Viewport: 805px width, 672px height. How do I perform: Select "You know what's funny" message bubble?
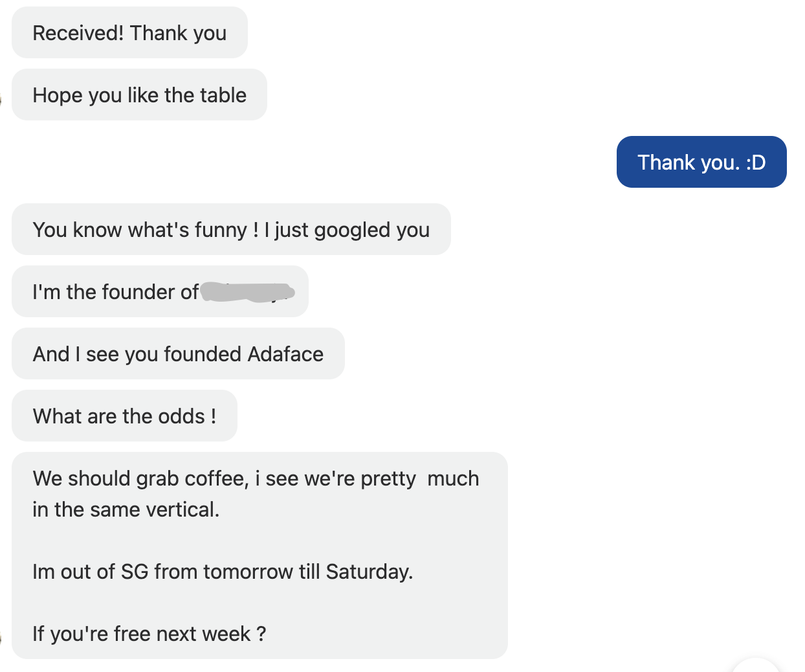point(231,230)
